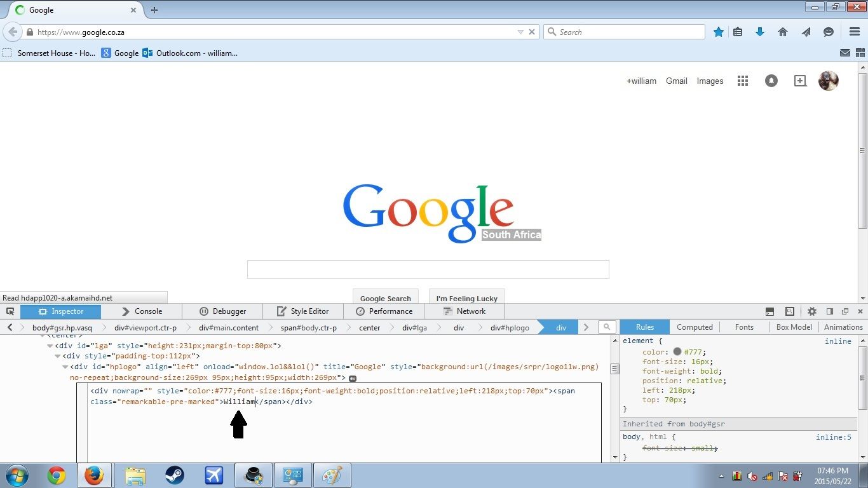
Task: Select the div#viewport.ctr-p breadcrumb
Action: (146, 328)
